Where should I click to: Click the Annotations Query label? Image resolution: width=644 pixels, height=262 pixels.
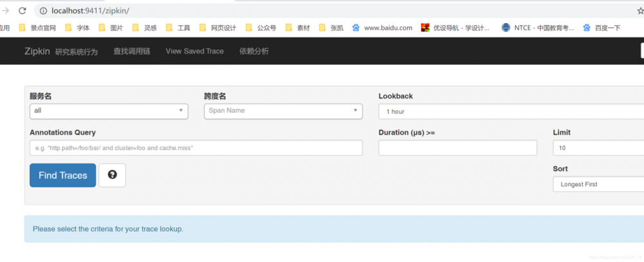(62, 132)
